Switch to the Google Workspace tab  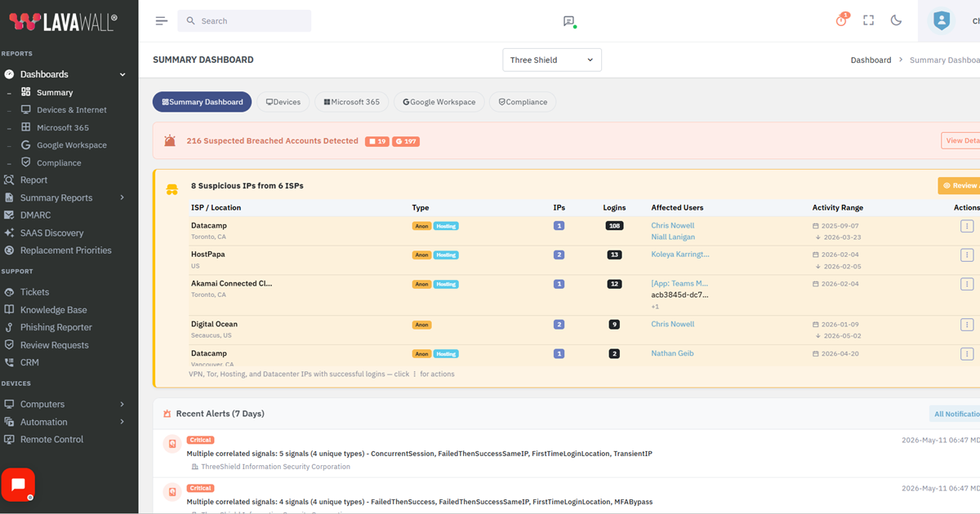pyautogui.click(x=439, y=102)
